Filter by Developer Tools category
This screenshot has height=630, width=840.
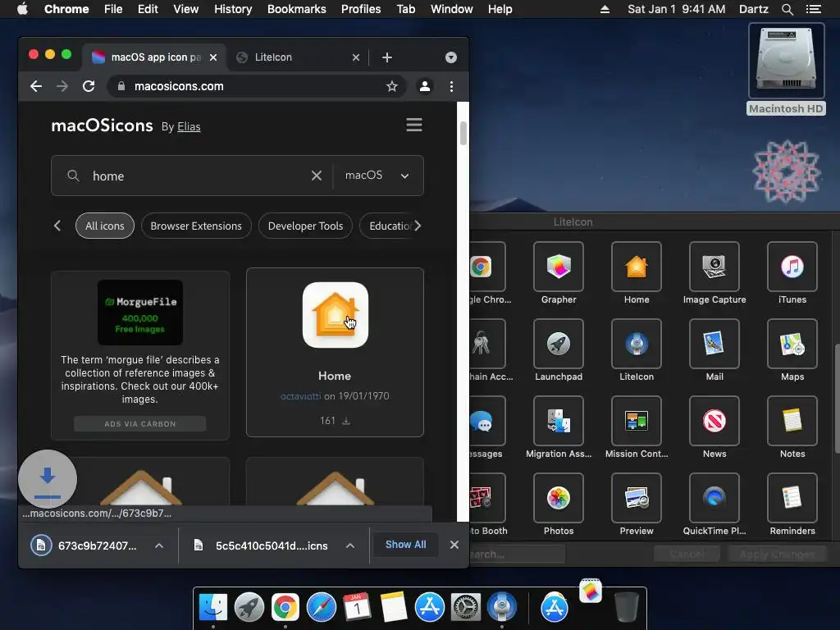pos(305,226)
